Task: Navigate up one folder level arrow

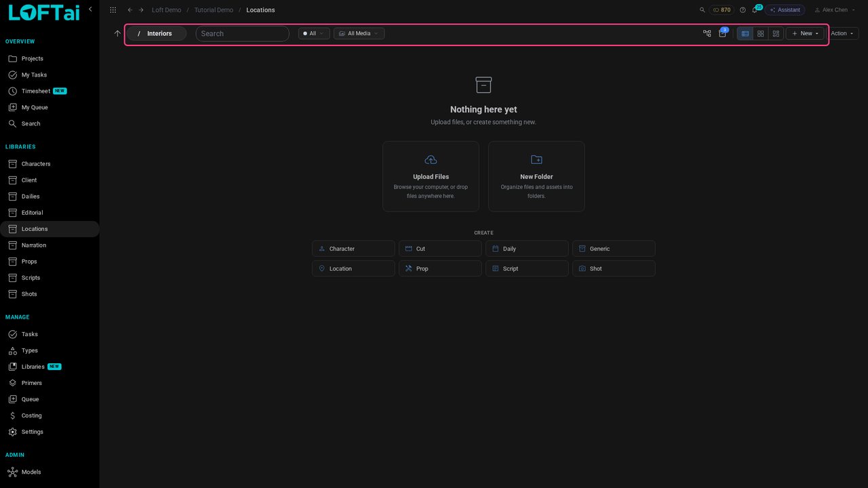Action: click(x=117, y=33)
